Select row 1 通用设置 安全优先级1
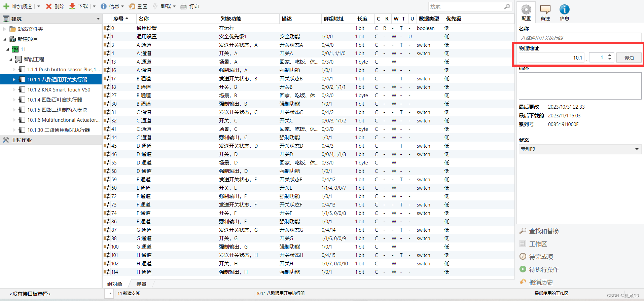This screenshot has width=644, height=301. click(309, 36)
